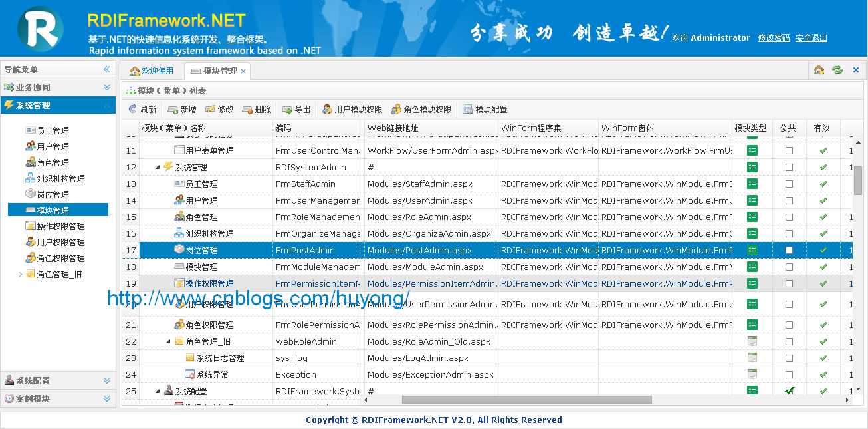Image resolution: width=868 pixels, height=429 pixels.
Task: Switch to the 欢迎使用 tab
Action: [152, 71]
